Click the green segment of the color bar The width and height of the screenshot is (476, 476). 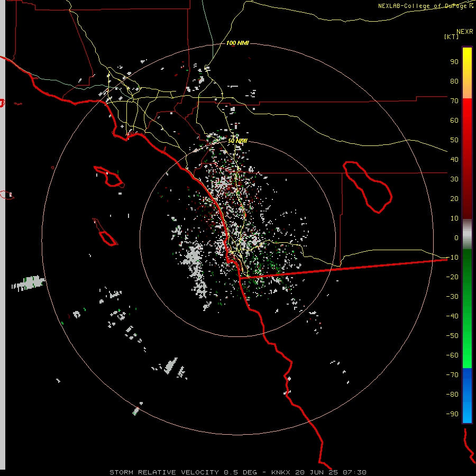(467, 308)
